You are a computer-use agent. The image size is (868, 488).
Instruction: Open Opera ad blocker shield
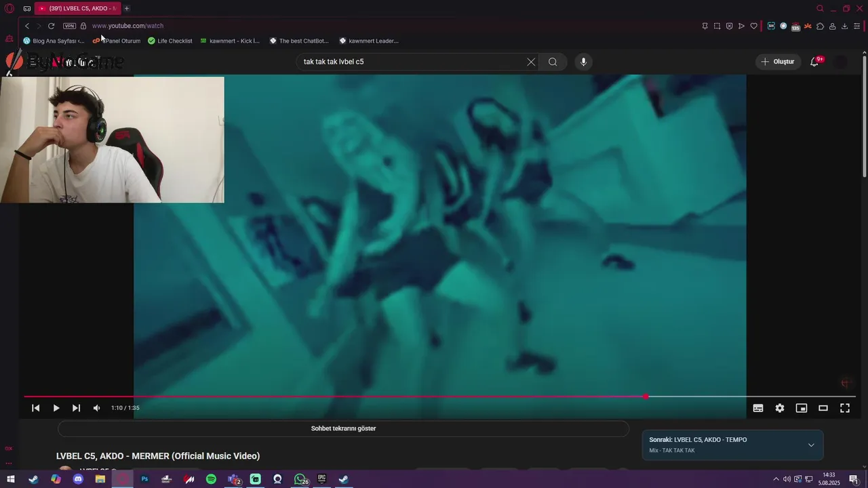[x=729, y=26]
